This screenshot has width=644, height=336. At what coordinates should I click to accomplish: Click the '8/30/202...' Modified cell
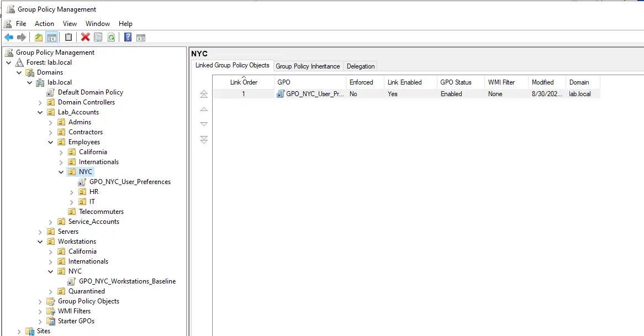[x=547, y=94]
